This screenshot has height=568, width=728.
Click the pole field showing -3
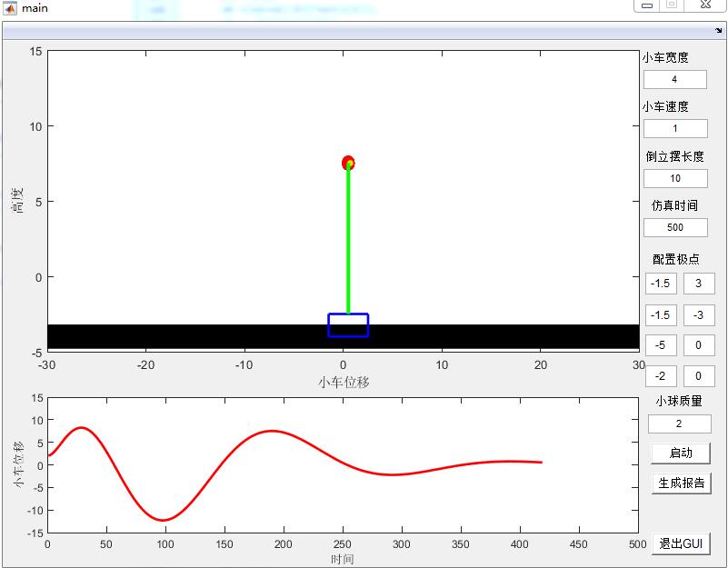click(699, 315)
